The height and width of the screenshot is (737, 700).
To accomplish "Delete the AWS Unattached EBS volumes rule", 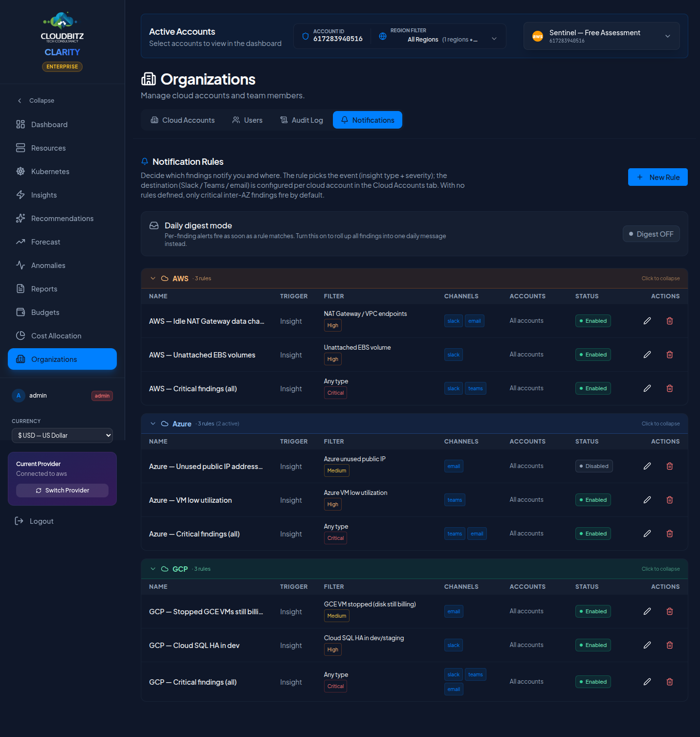I will coord(670,355).
